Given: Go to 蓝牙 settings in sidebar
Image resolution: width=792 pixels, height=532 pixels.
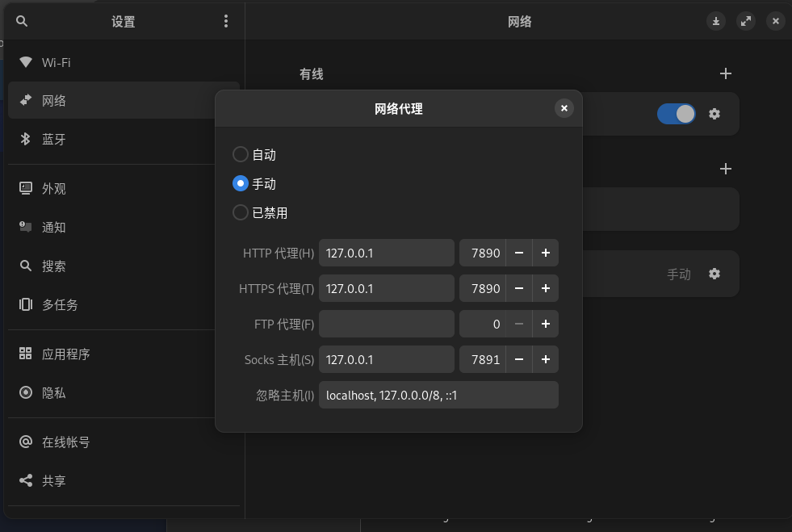Looking at the screenshot, I should [54, 140].
